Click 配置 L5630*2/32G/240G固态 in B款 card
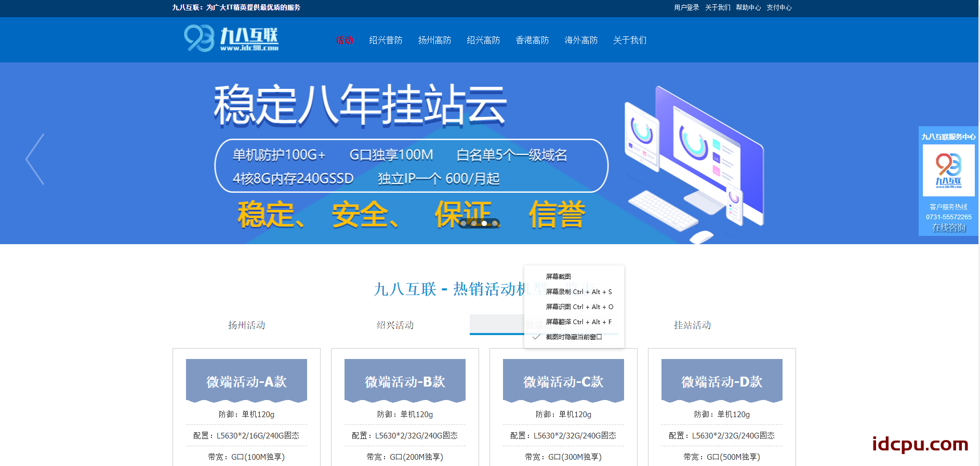980x466 pixels. [405, 435]
